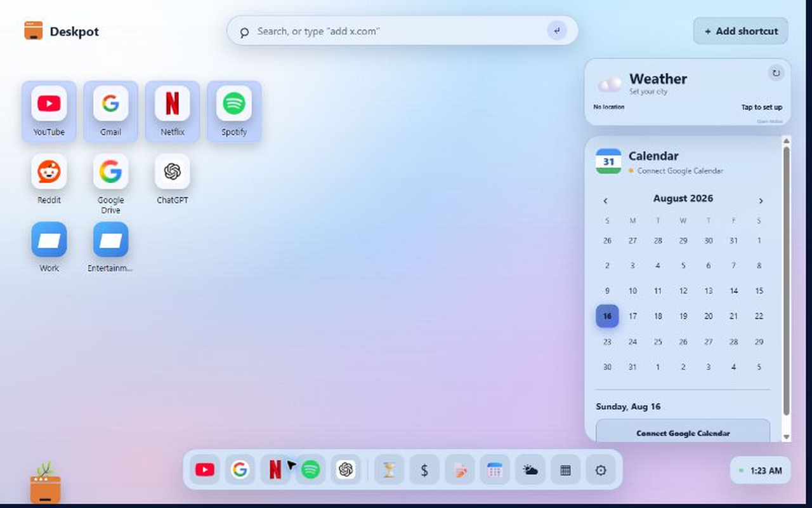The image size is (812, 508).
Task: Select August 19 in the calendar
Action: click(x=683, y=316)
